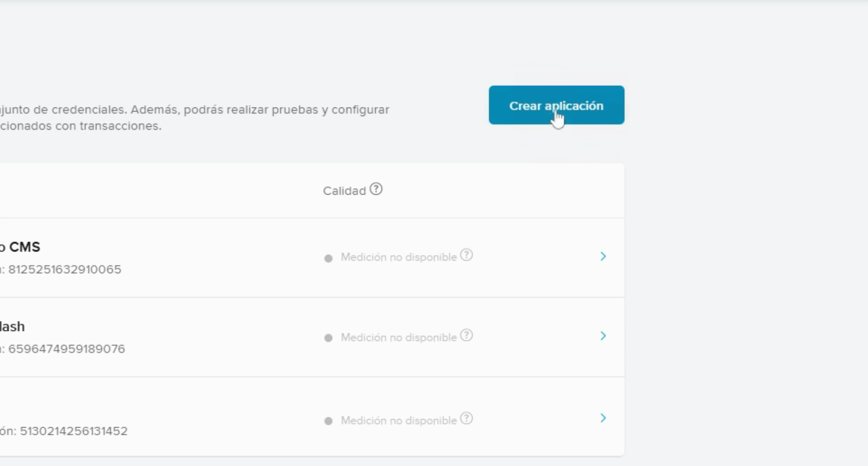Open help icon in row 6596474959189076
Screen dimensions: 868x466
(x=466, y=335)
